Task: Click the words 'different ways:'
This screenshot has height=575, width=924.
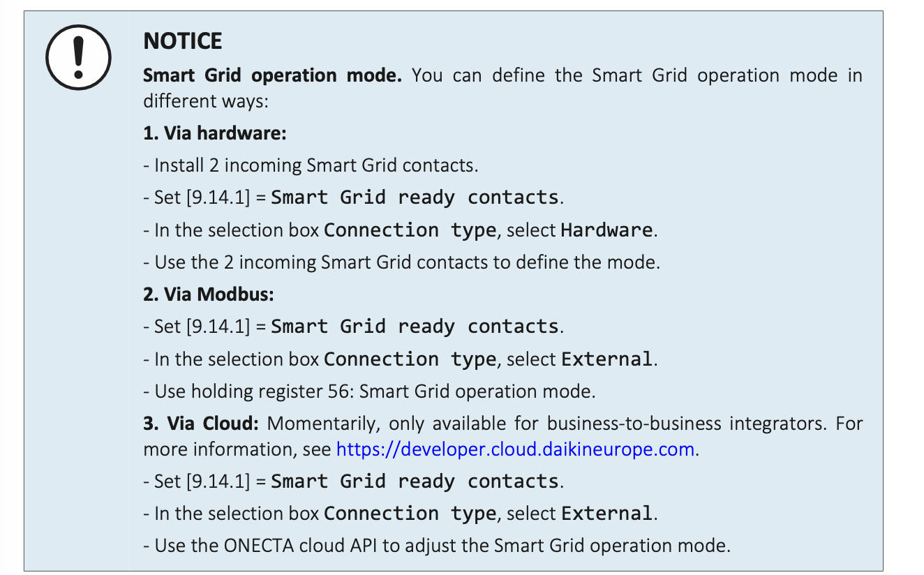Action: point(206,101)
